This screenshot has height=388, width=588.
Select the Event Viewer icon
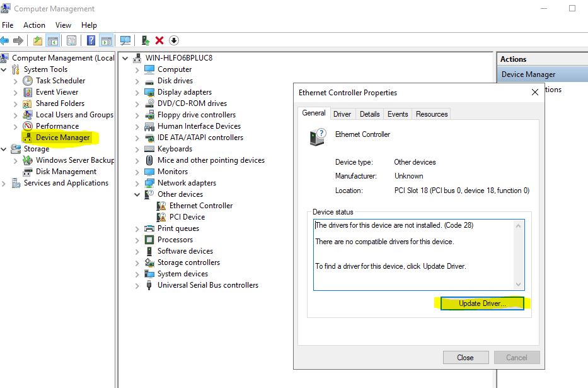28,92
